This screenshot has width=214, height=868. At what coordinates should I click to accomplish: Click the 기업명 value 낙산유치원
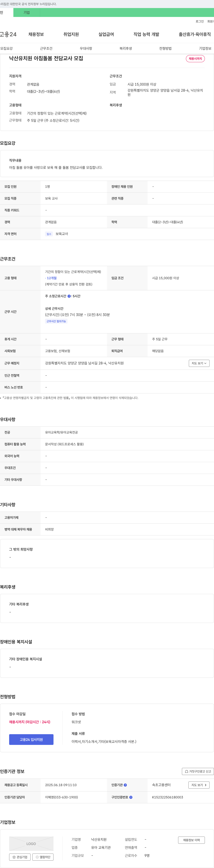[x=99, y=839]
